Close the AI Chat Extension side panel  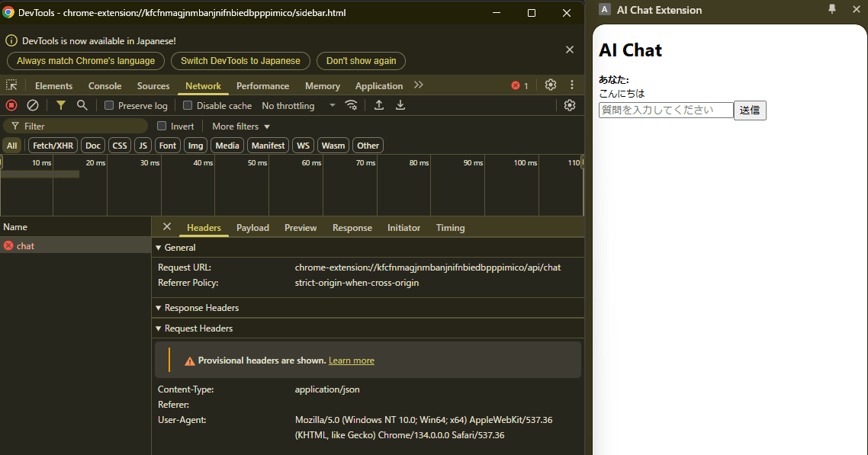coord(856,9)
